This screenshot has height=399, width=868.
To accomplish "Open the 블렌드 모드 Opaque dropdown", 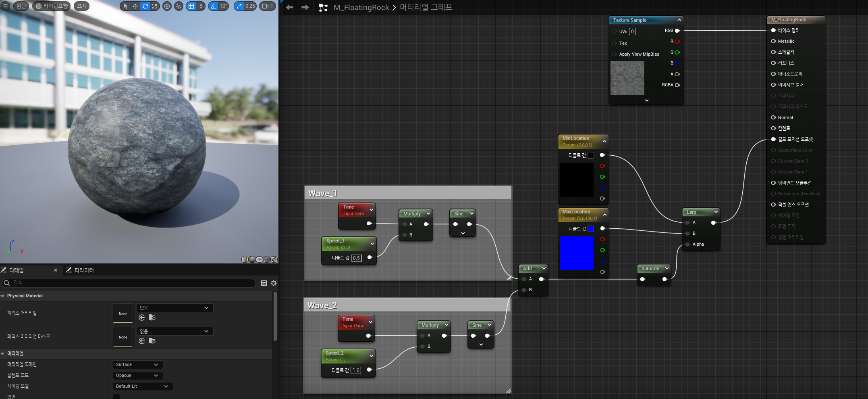I will [138, 376].
